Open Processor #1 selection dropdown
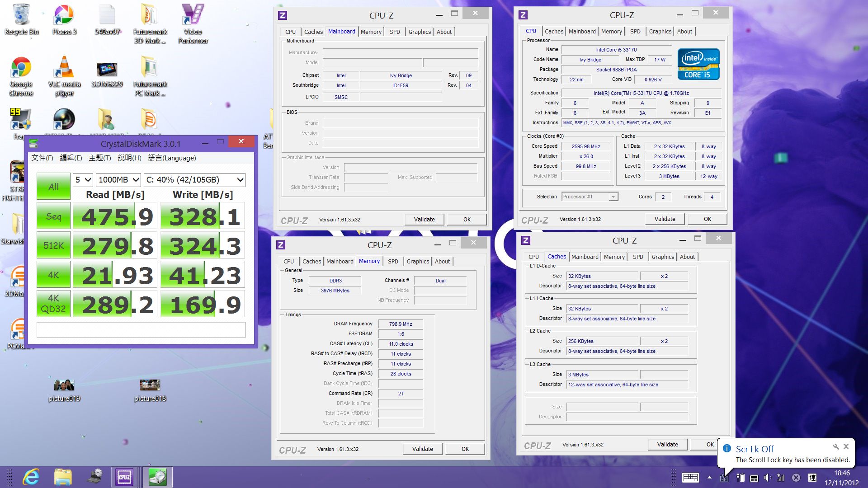Screen dimensions: 868x488 tap(590, 197)
